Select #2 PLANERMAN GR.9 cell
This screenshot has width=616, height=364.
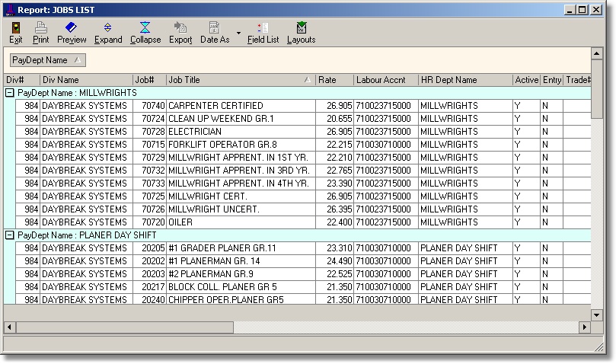coord(241,274)
